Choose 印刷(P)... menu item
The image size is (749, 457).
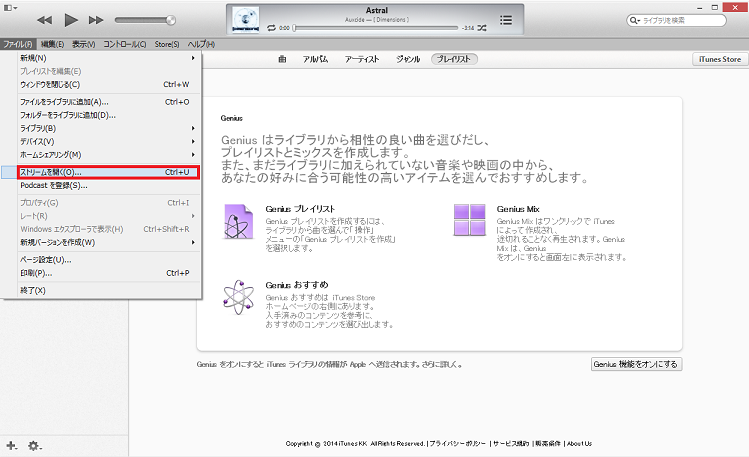pos(108,273)
